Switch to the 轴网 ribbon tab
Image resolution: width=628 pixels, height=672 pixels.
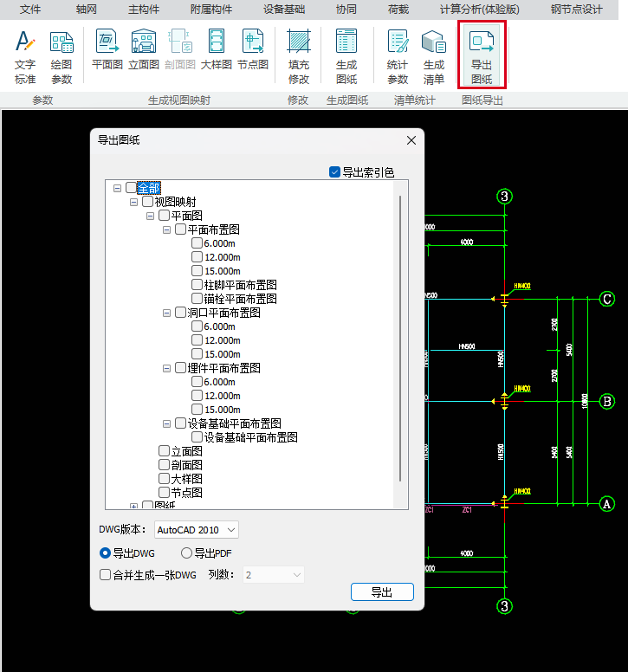coord(87,10)
